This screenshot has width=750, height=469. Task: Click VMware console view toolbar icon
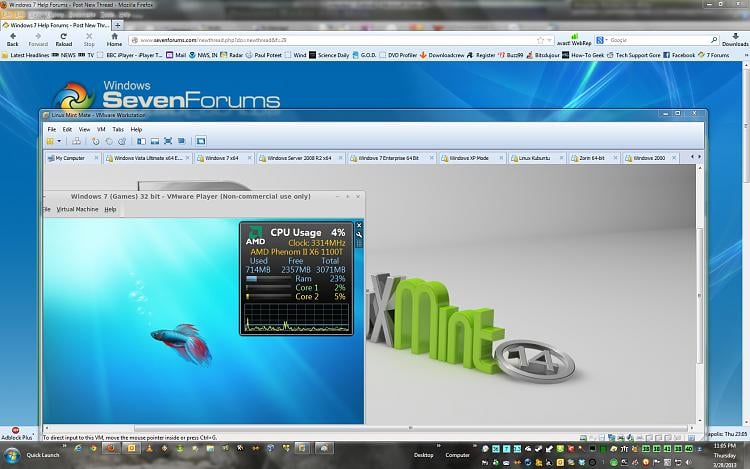click(201, 141)
